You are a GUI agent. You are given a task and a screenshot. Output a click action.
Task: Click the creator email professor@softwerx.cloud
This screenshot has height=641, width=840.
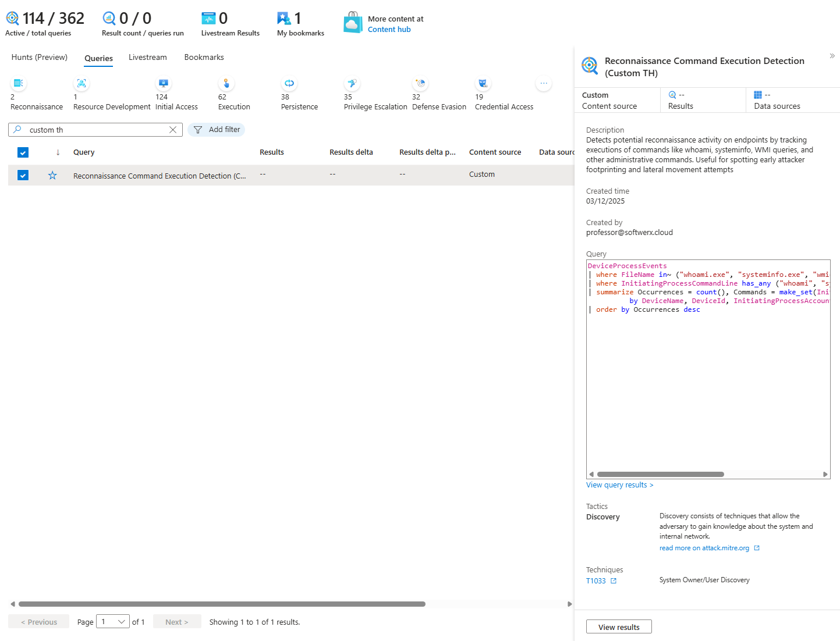[629, 233]
